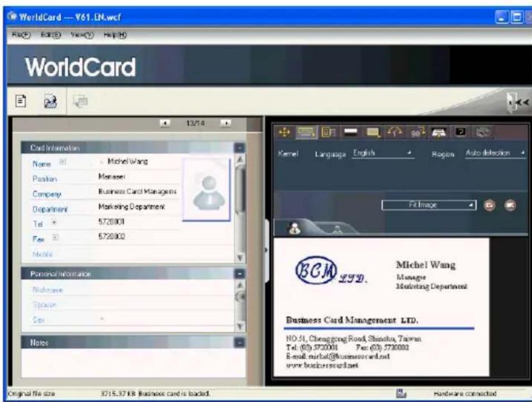Click the Position field containing Manager

138,177
